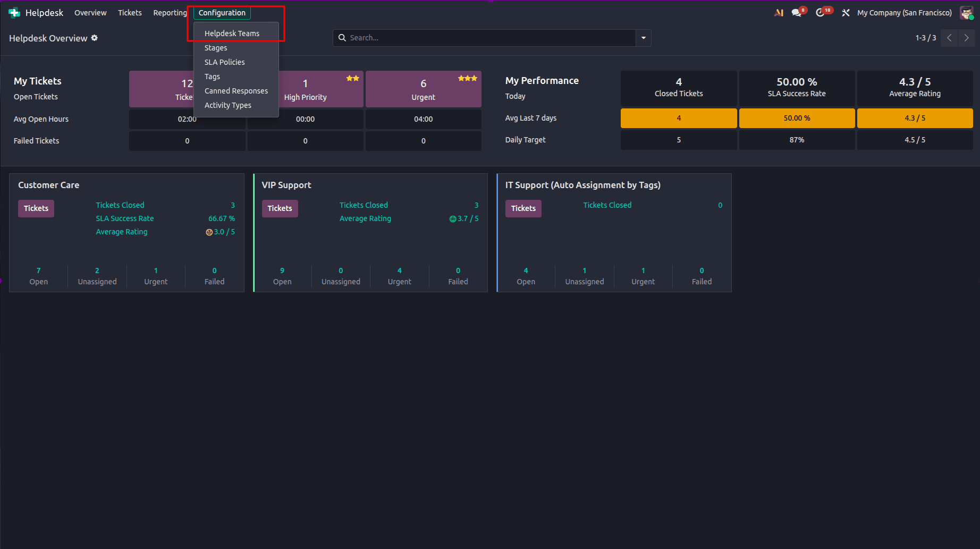Screen dimensions: 980x549
Task: Collapse the Configuration menu
Action: 222,13
